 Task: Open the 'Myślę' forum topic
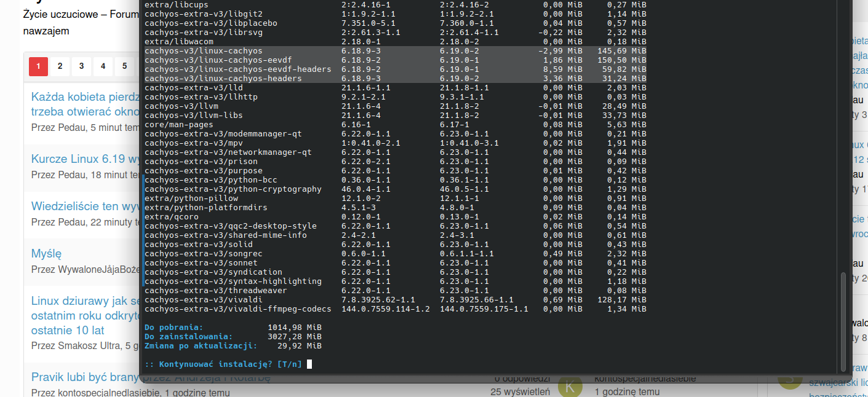point(47,253)
